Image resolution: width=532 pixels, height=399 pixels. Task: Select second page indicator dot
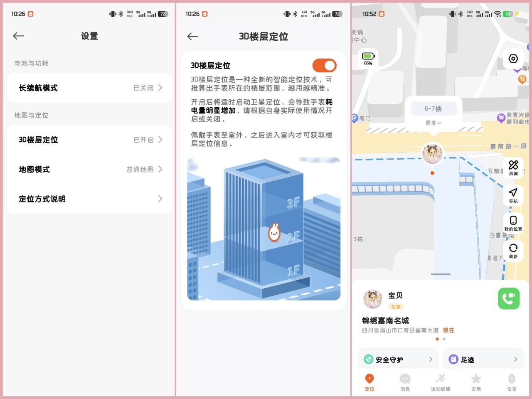(444, 339)
